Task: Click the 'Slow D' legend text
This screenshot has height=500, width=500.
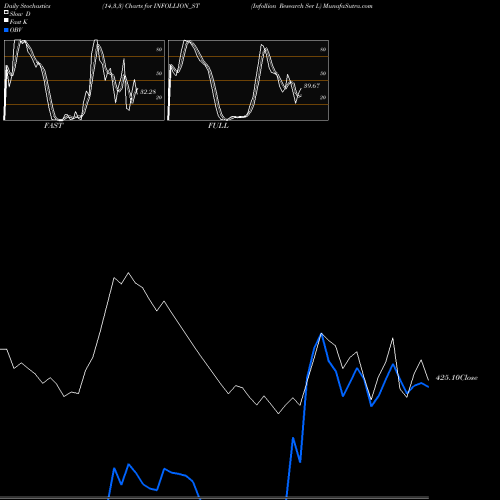Action: (20, 14)
